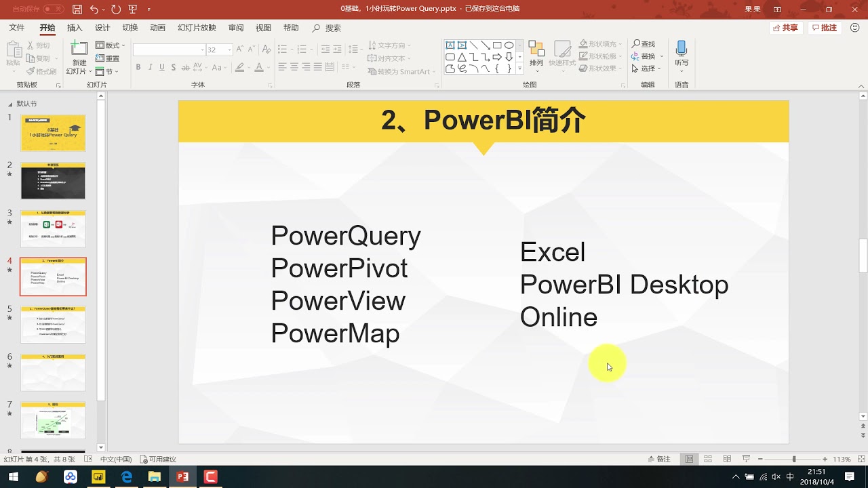This screenshot has height=488, width=868.
Task: Clear all formatting icon
Action: [267, 49]
